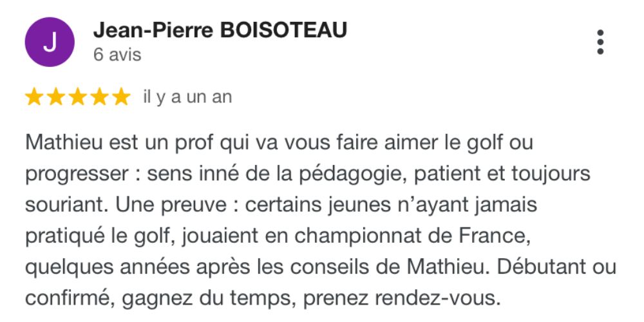
Task: Click the purple J profile avatar
Action: [50, 42]
